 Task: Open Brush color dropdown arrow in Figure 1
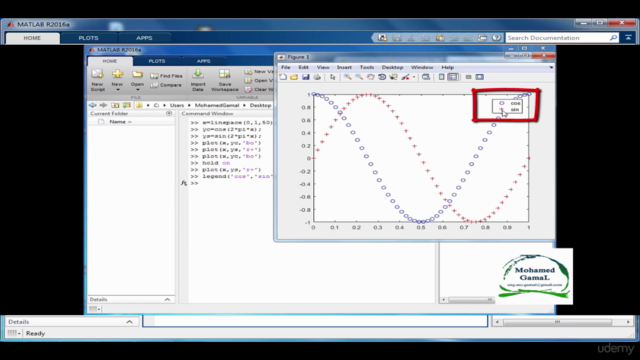click(x=413, y=77)
